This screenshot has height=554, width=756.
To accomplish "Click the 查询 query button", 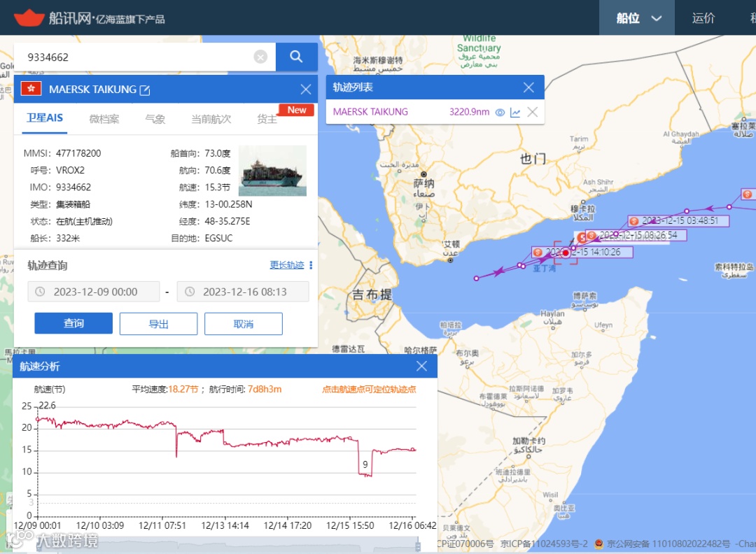I will (x=73, y=323).
